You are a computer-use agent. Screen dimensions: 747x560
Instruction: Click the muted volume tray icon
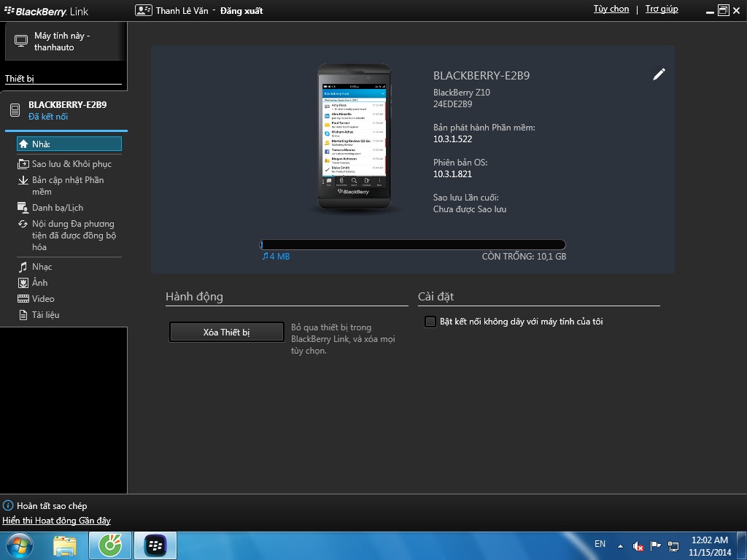638,545
